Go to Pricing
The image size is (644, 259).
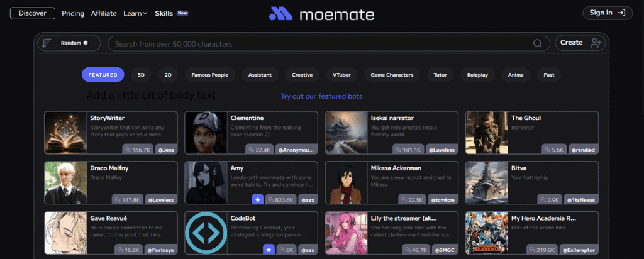tap(73, 14)
